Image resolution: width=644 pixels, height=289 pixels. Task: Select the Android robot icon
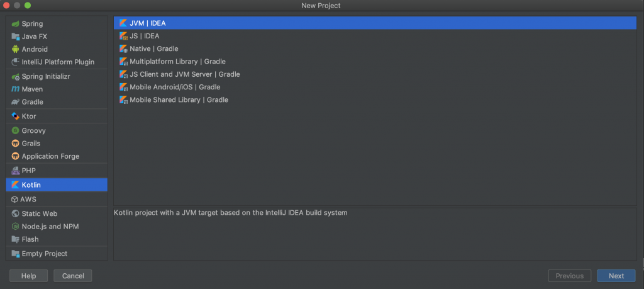click(16, 49)
